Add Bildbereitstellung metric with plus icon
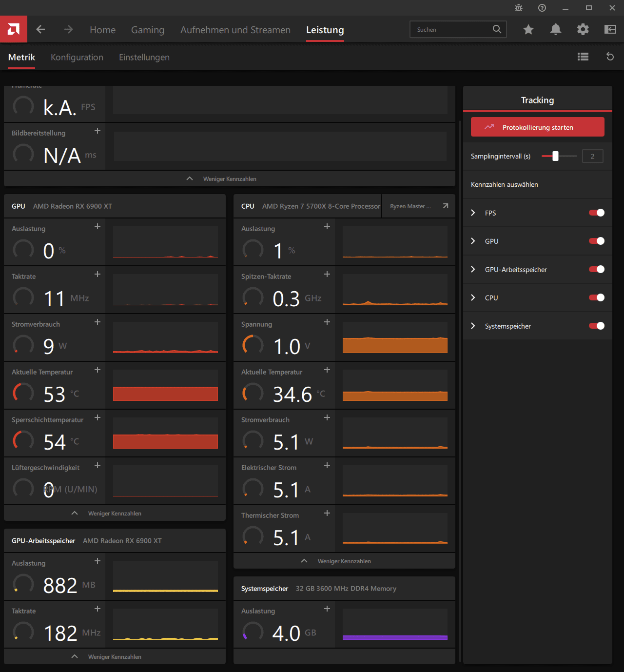 pos(97,131)
